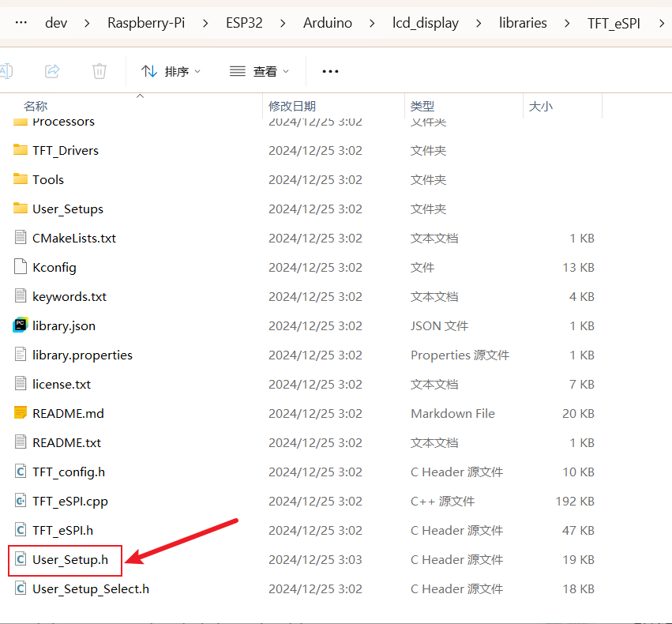The height and width of the screenshot is (624, 672).
Task: Open the sort (排序) dropdown
Action: pos(171,71)
